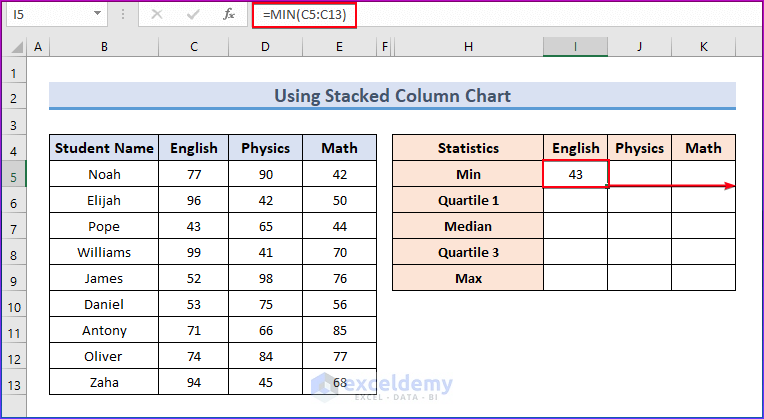Image resolution: width=764 pixels, height=419 pixels.
Task: Click the Using Stacked Column Chart title
Action: (x=392, y=96)
